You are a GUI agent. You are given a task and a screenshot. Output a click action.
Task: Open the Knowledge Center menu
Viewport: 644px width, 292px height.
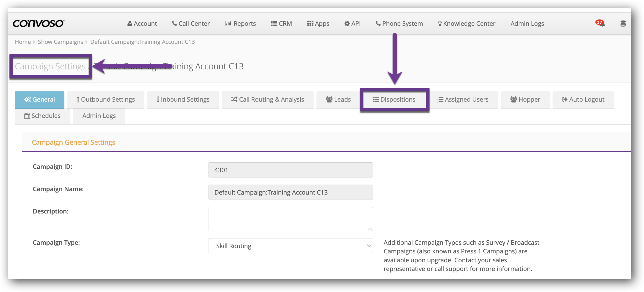467,24
